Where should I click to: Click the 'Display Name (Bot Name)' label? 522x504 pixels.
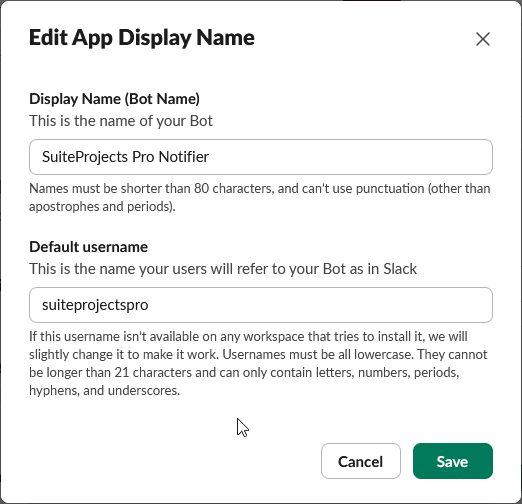[x=114, y=99]
